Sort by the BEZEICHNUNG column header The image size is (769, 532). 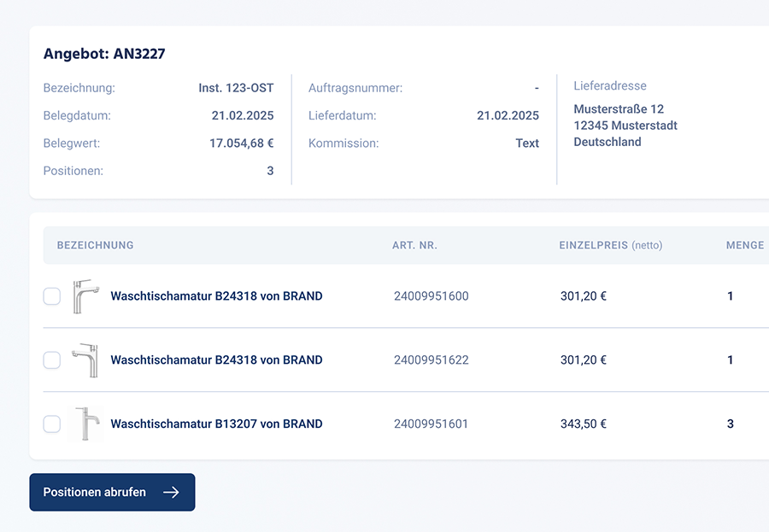click(x=95, y=245)
